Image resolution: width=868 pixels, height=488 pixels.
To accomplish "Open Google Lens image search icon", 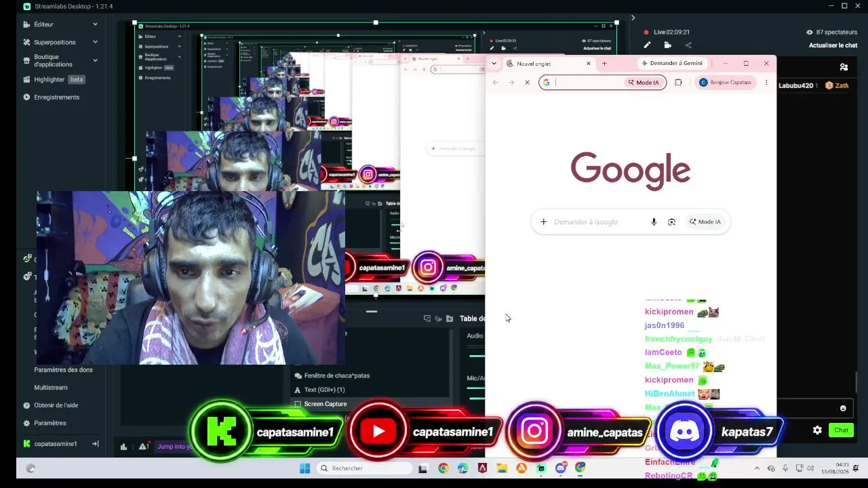I will pos(671,222).
